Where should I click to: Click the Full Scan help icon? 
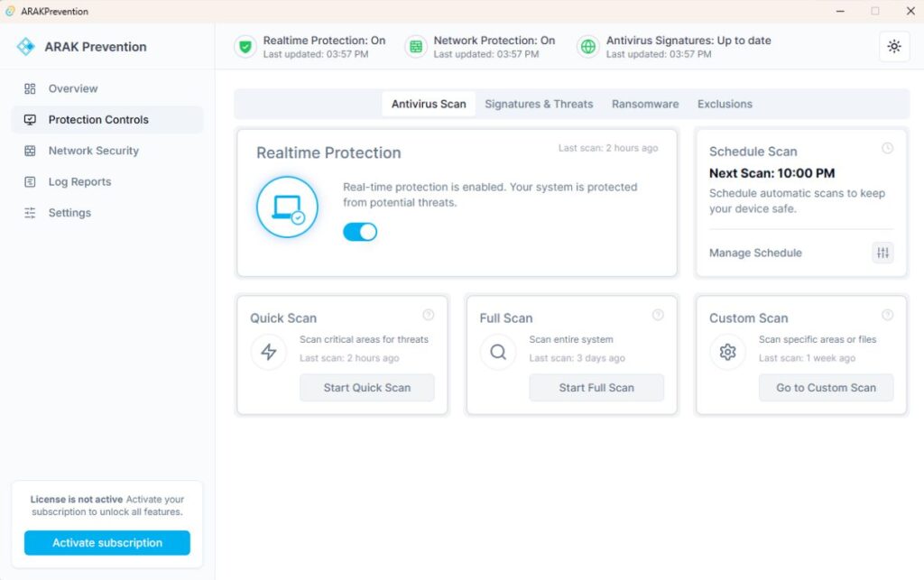658,315
